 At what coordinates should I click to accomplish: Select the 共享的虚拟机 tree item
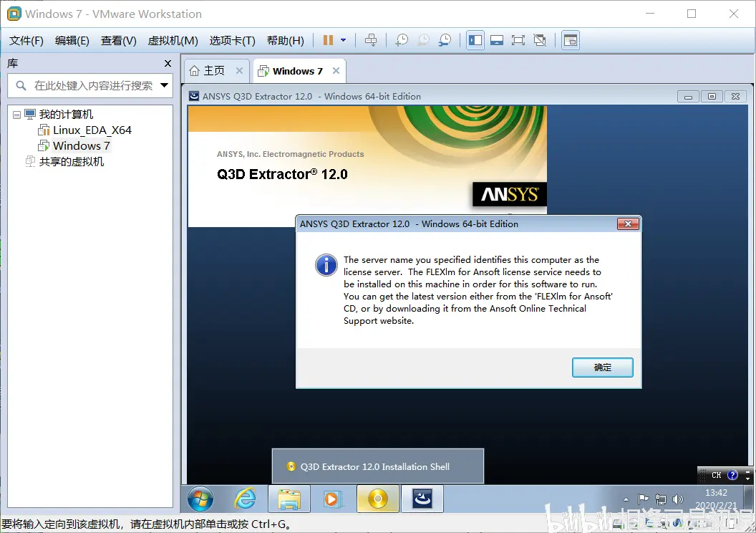click(x=72, y=162)
